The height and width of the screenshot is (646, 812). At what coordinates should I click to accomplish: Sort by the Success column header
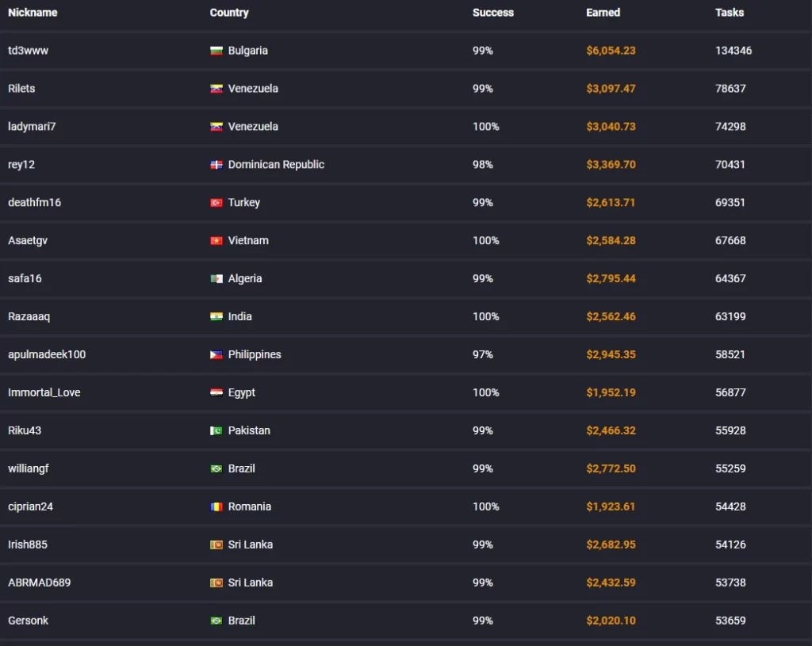[493, 13]
